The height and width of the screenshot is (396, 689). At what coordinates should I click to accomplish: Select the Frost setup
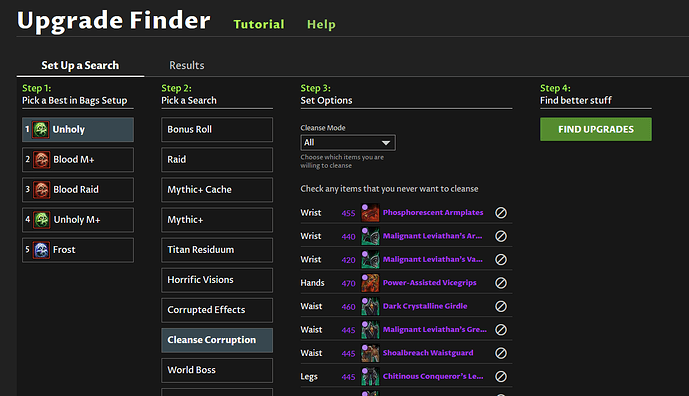(78, 250)
